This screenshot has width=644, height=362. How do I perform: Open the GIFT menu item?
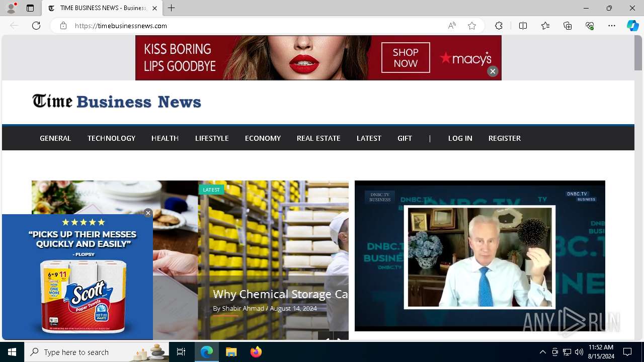(405, 138)
